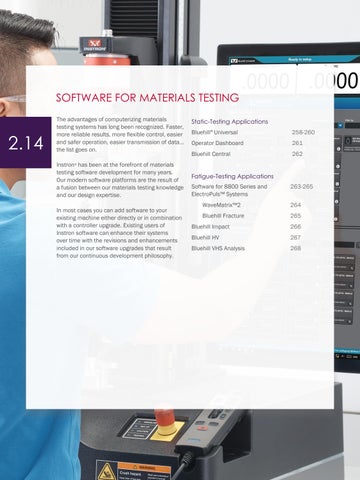The image size is (360, 480).
Task: Open the WaveMatrix 2 sub-entry
Action: (x=221, y=205)
